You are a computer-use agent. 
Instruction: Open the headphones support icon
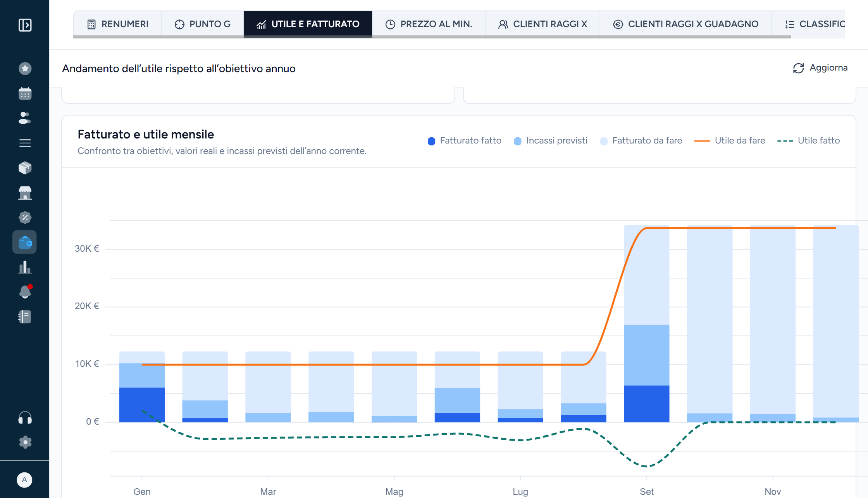tap(25, 418)
